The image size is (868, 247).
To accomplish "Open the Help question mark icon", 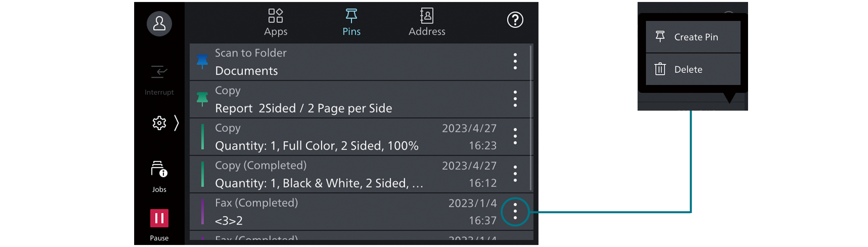I will point(515,19).
